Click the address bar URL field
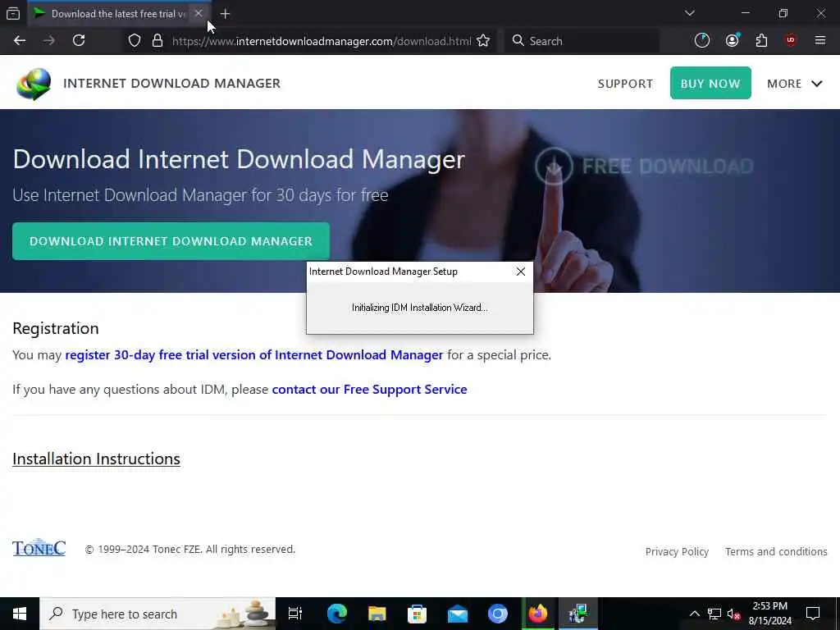Screen dimensions: 840x630 pyautogui.click(x=322, y=41)
